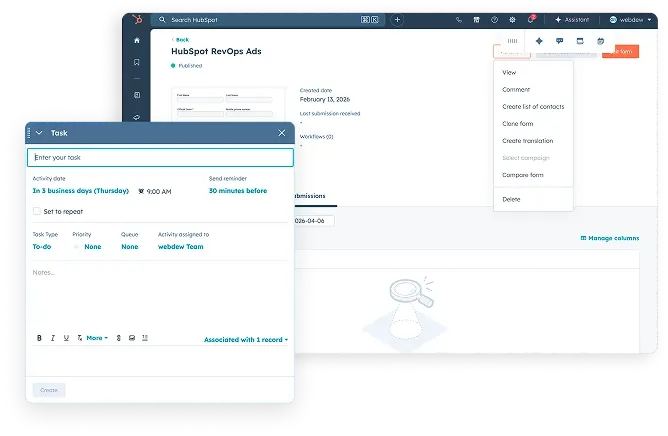
Task: Toggle bold formatting in notes
Action: pyautogui.click(x=39, y=338)
